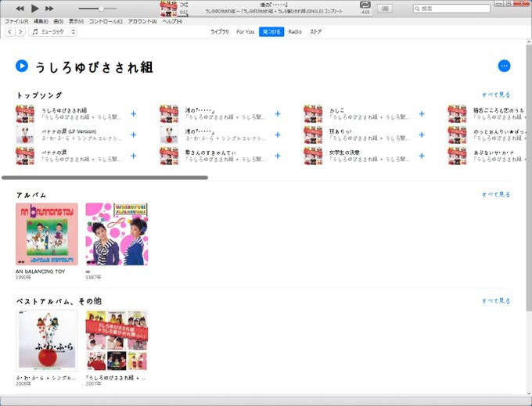Select song title 猫舌ごころも恋のうち

pos(499,110)
